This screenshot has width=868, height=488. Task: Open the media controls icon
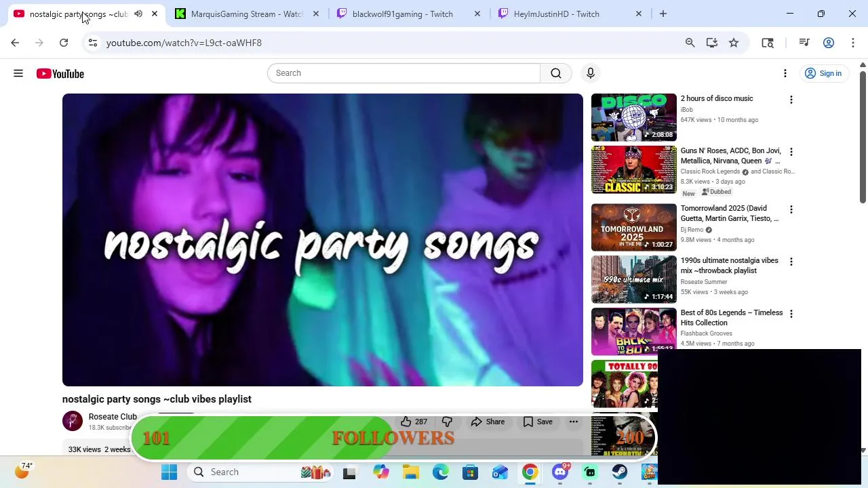coord(804,43)
